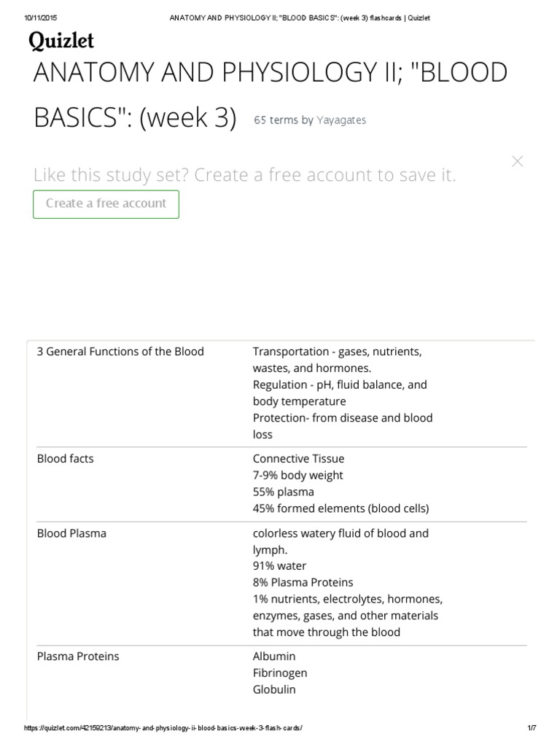Click the Create a free account button
This screenshot has height=747, width=560.
106,204
